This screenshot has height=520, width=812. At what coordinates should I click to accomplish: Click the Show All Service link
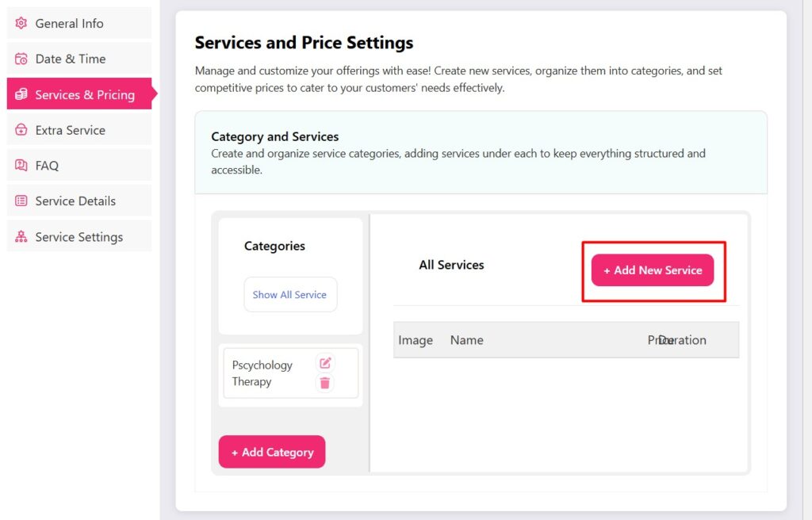[290, 294]
